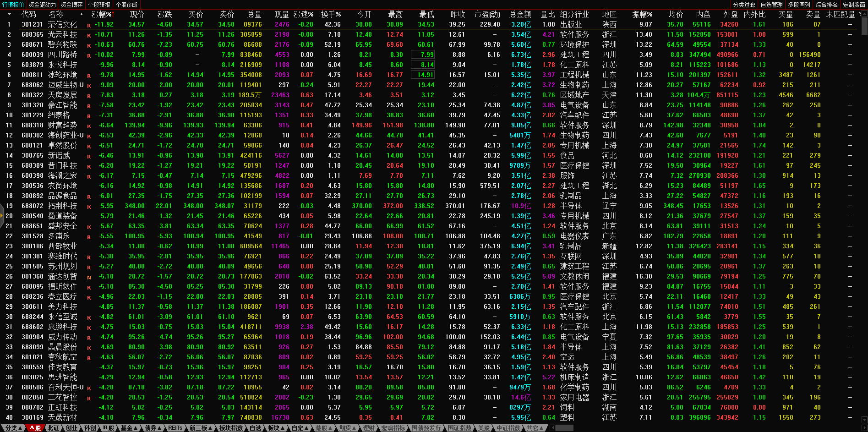Screen dimensions: 868x432
Task: Select the 四川路桥 stock row name
Action: click(62, 55)
